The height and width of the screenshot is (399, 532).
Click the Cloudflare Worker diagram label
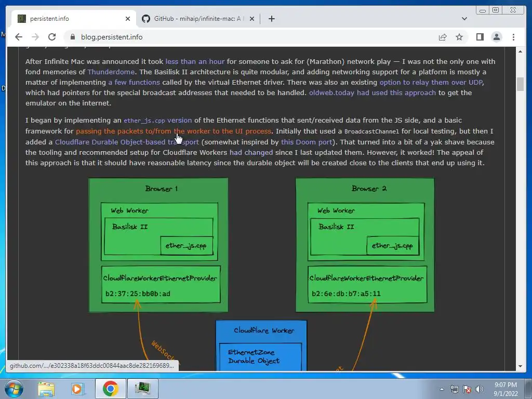click(264, 330)
